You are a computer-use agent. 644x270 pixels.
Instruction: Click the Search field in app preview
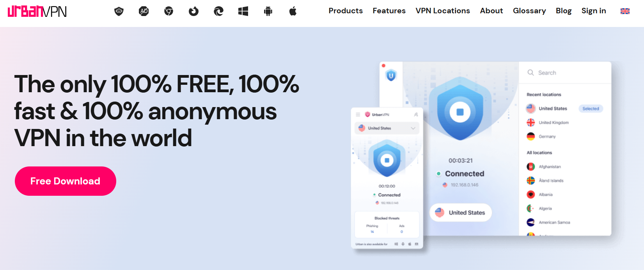[565, 73]
